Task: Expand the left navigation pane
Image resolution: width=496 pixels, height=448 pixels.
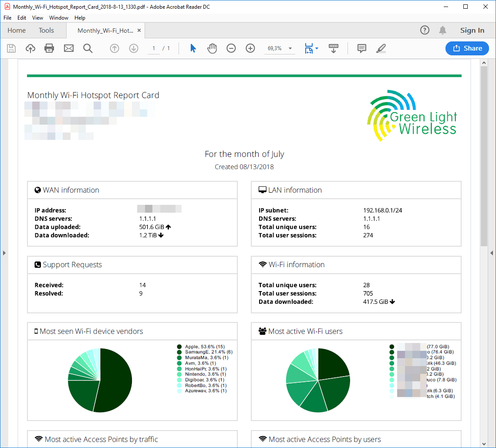Action: [4, 253]
